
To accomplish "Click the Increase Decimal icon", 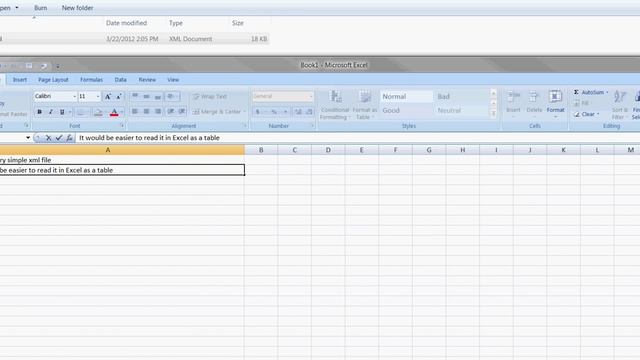I will coord(298,111).
